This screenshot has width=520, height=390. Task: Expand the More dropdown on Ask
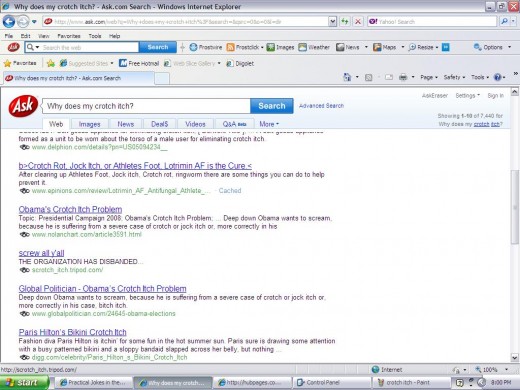coord(269,124)
